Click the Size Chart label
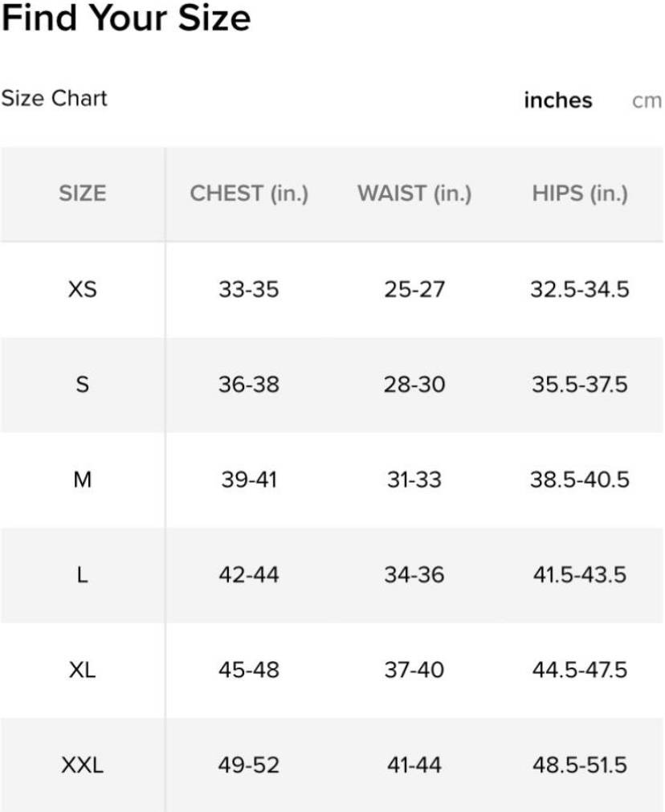665x812 pixels. coord(55,98)
